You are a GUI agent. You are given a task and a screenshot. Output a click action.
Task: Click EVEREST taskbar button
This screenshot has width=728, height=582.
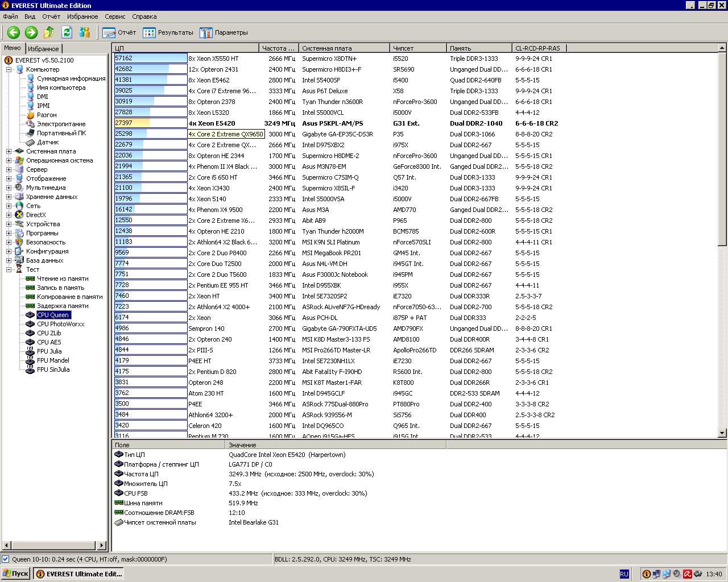click(78, 574)
